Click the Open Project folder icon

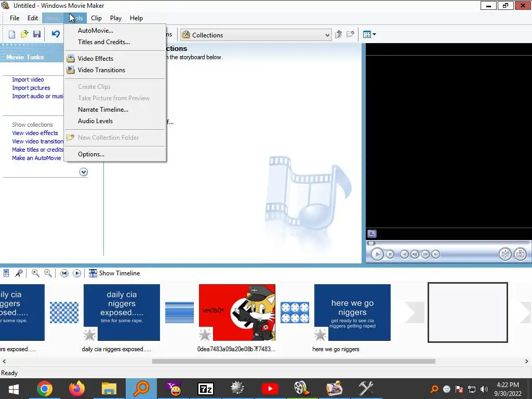click(24, 34)
